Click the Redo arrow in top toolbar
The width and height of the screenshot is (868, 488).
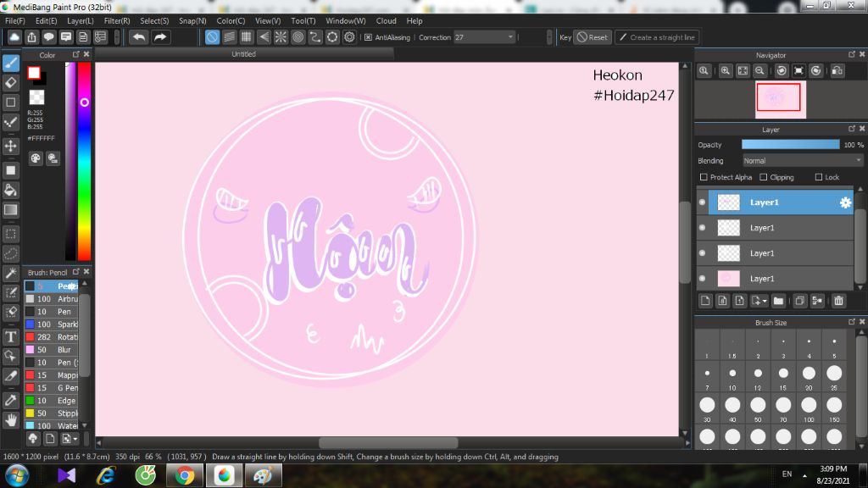point(160,37)
